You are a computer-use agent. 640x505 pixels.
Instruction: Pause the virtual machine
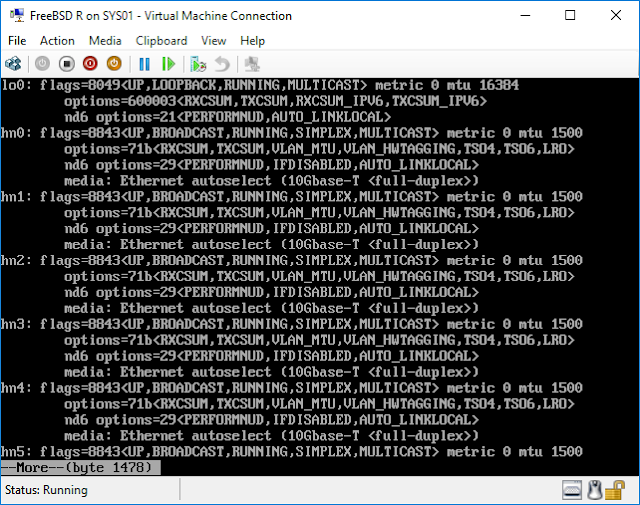pos(144,64)
